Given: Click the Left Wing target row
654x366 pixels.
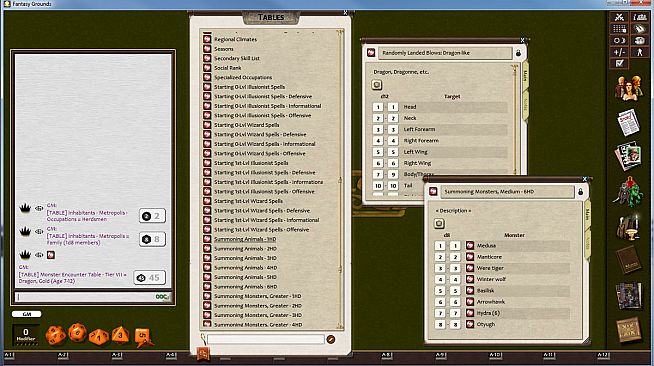Looking at the screenshot, I should 454,152.
